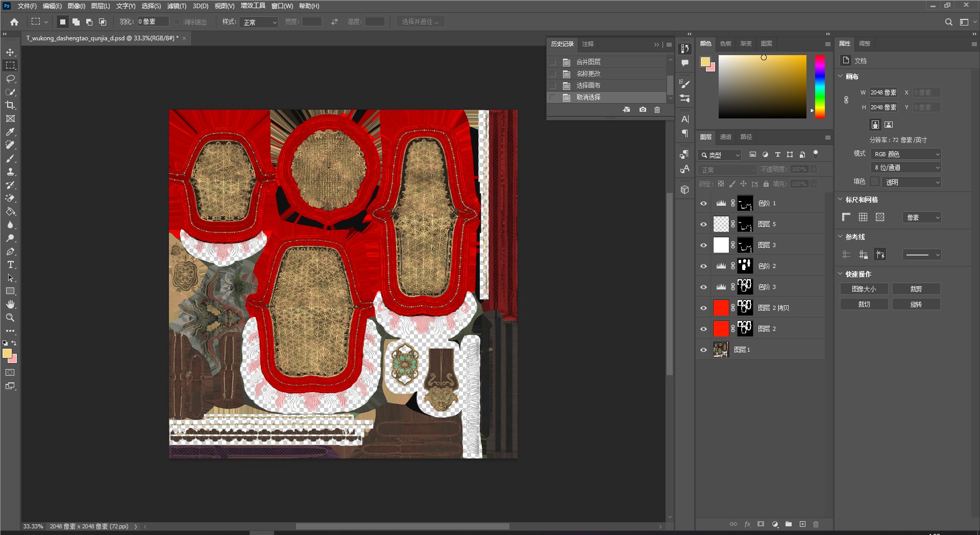Select the Hand tool
Screen dimensions: 980x535
pyautogui.click(x=10, y=304)
